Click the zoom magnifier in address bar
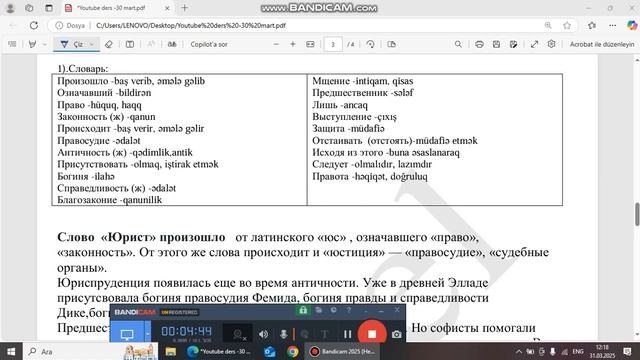640x360 pixels. pyautogui.click(x=548, y=25)
